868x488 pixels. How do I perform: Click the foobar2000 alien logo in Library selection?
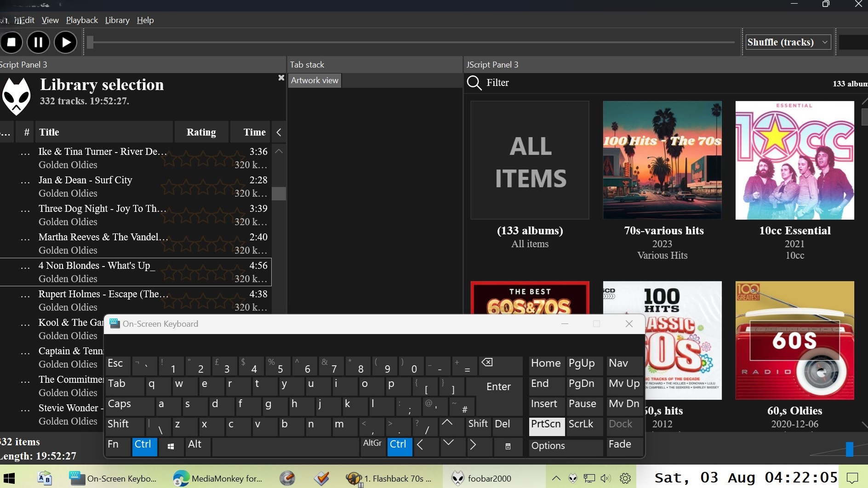(17, 96)
